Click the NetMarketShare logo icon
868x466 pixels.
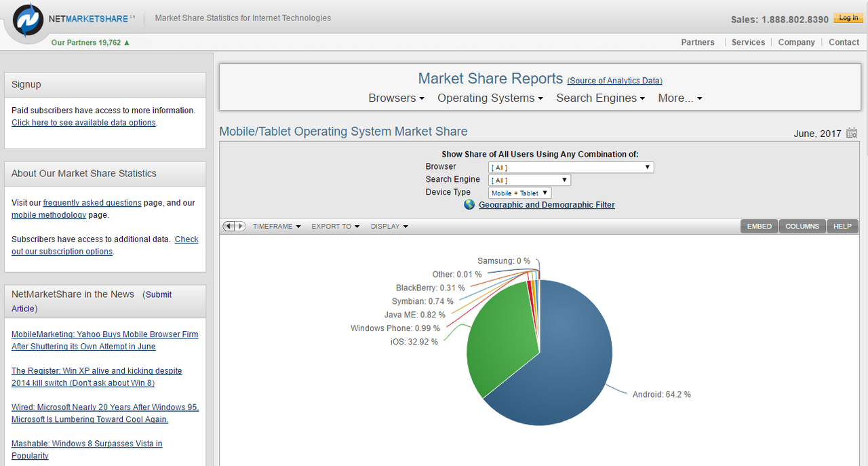28,20
